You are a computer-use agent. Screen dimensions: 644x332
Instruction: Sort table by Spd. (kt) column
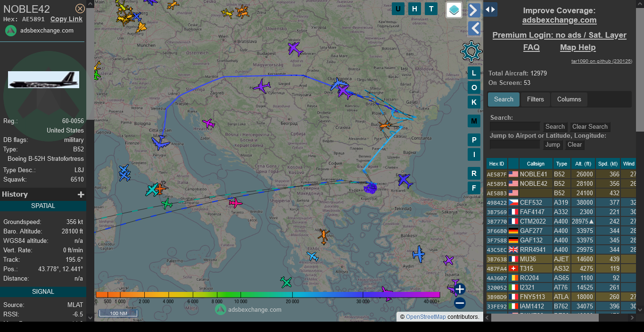(608, 164)
